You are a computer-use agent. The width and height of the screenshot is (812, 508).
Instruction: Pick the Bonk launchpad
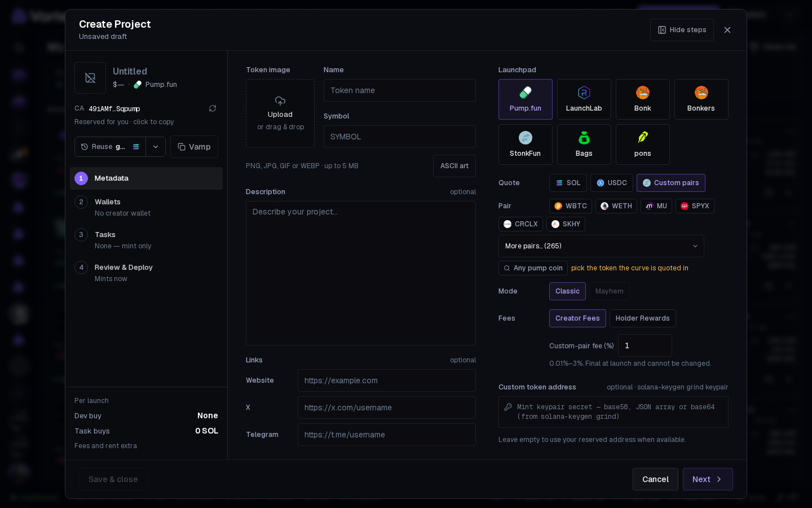(643, 99)
